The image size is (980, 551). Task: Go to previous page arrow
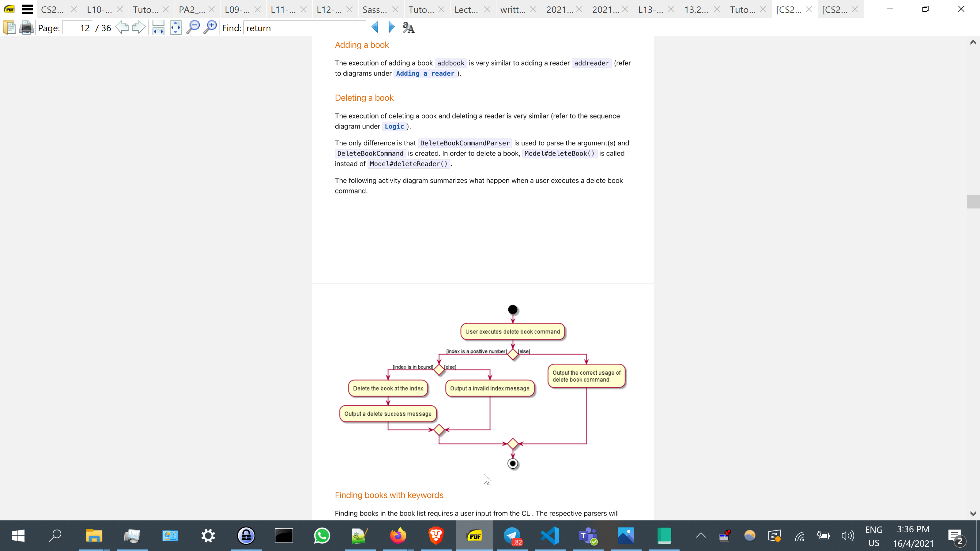(122, 27)
